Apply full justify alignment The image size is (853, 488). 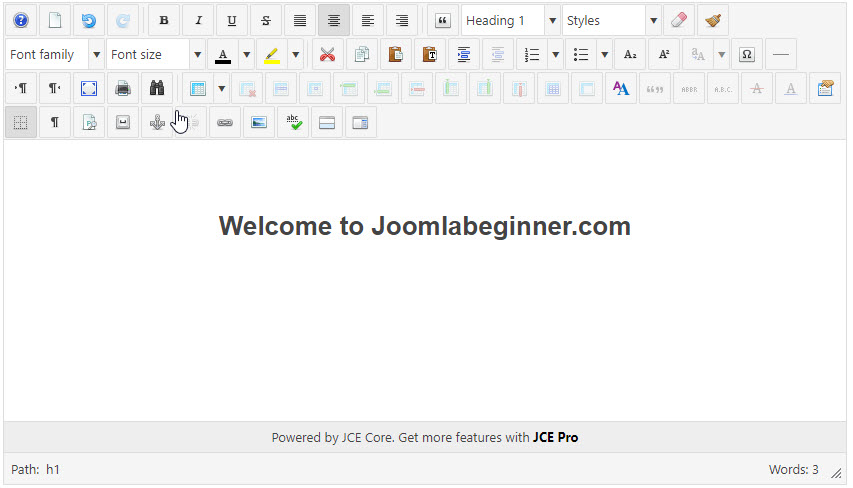point(300,21)
